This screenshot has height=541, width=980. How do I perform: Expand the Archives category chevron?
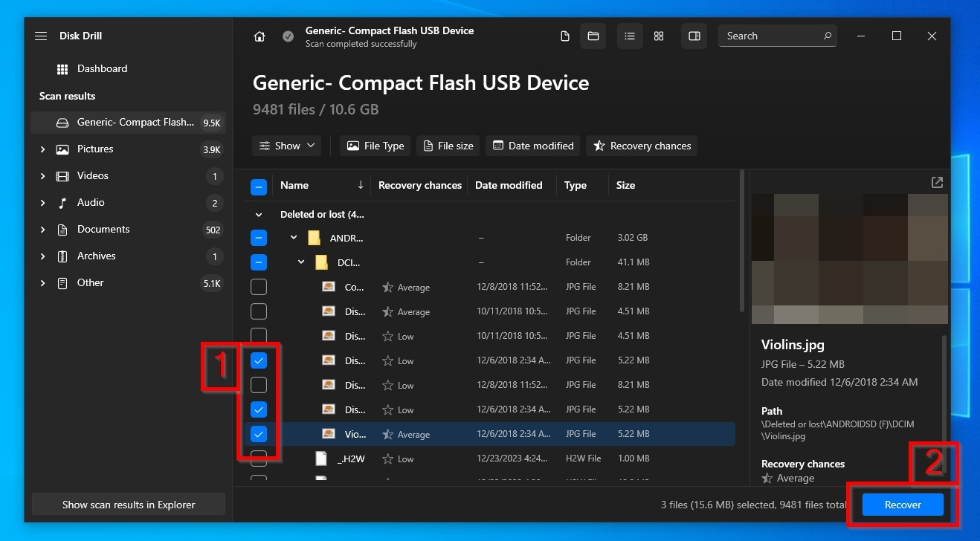pos(42,256)
